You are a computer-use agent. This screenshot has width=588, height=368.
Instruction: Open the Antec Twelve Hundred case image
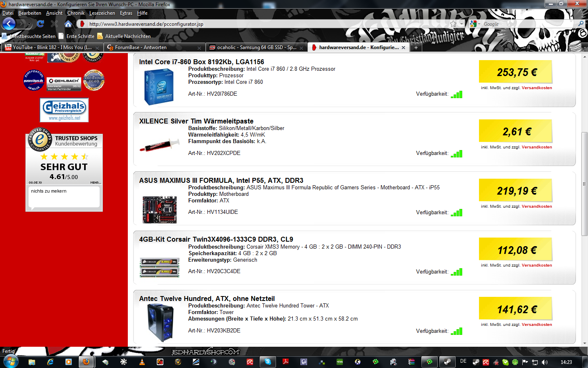click(x=160, y=323)
